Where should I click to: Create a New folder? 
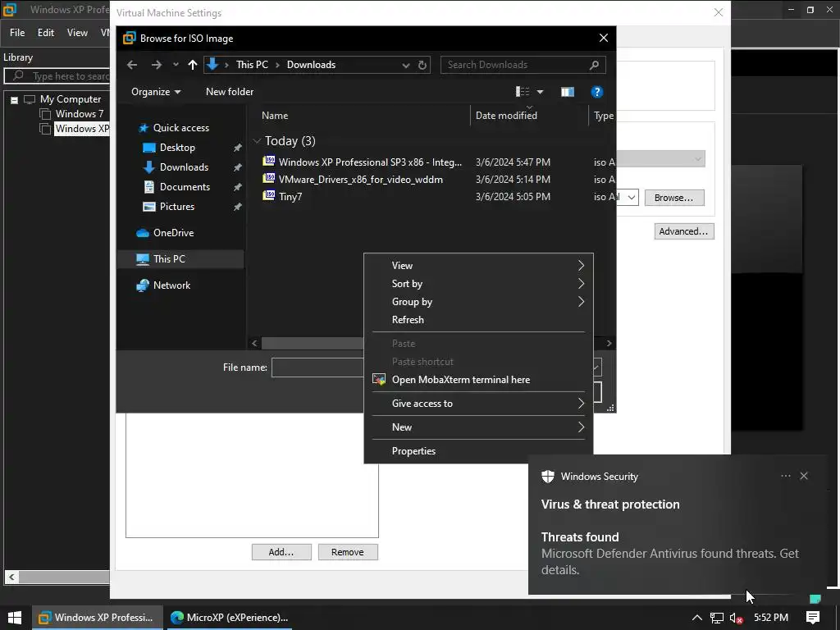coord(230,92)
